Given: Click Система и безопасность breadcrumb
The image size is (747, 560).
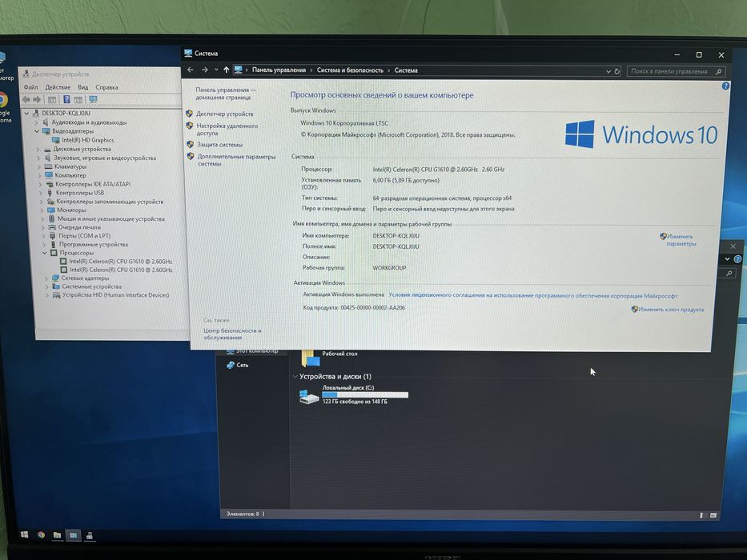Looking at the screenshot, I should click(x=350, y=70).
